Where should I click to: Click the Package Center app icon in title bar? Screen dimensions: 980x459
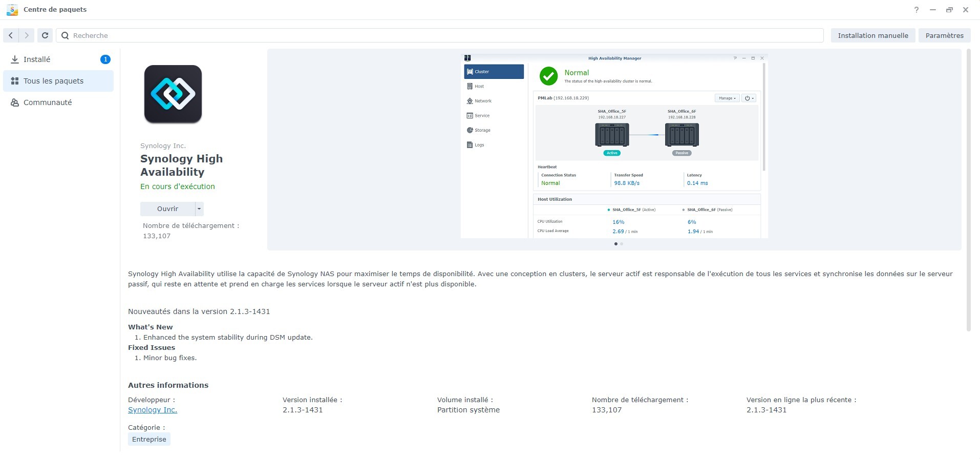click(12, 10)
